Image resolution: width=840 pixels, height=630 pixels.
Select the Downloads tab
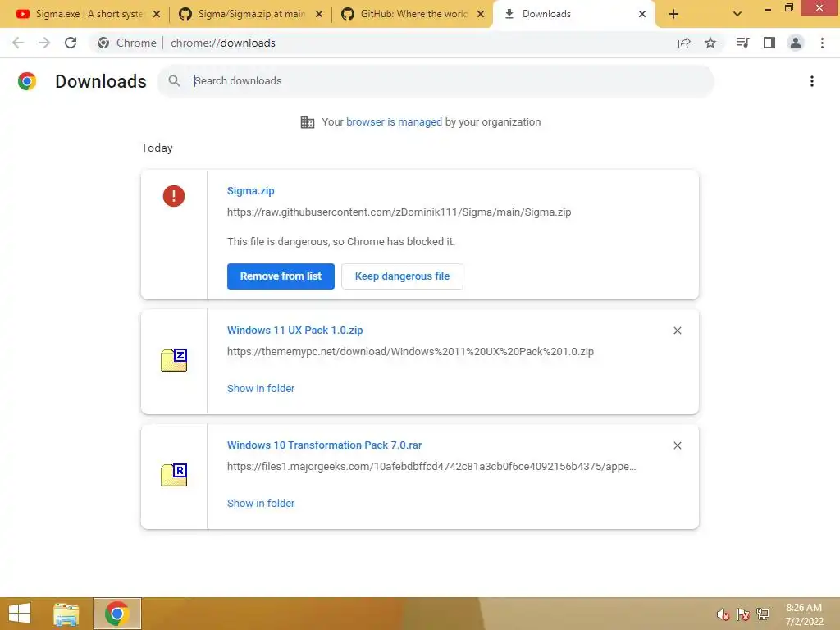click(568, 14)
